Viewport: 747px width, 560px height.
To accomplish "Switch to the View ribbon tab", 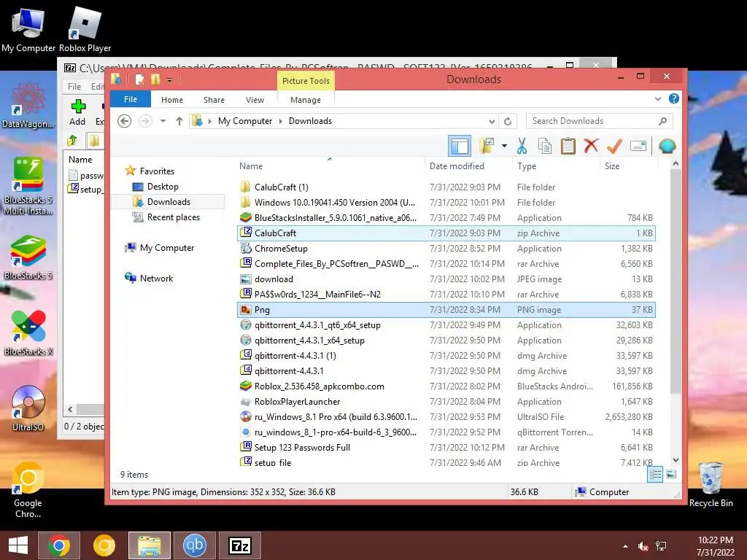I will pos(255,99).
